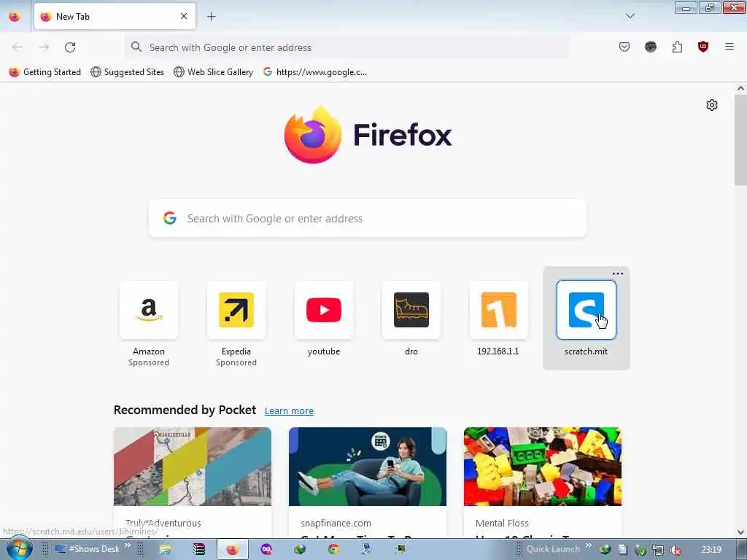The image size is (747, 560).
Task: Click the 23:19 taskbar clock
Action: [x=711, y=550]
